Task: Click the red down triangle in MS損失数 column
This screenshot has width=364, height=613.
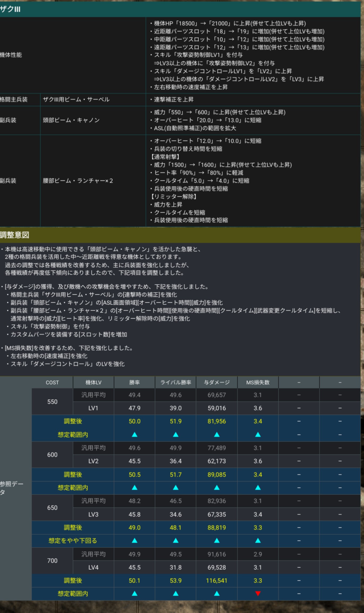Action: point(258,594)
